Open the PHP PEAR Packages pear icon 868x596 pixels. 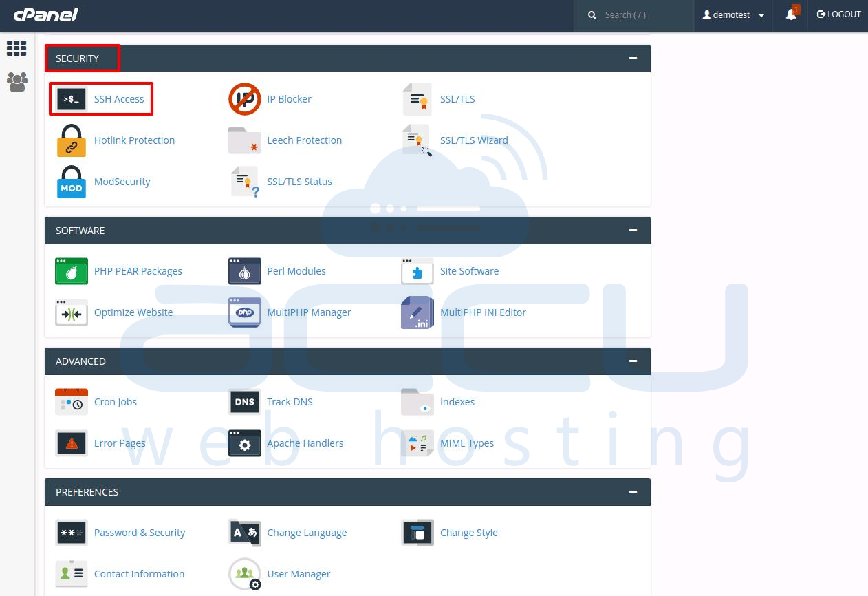coord(72,271)
